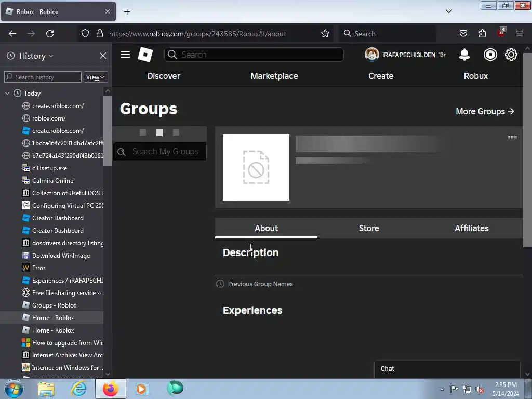This screenshot has height=399, width=532.
Task: Open Windows Explorer from taskbar
Action: click(46, 389)
